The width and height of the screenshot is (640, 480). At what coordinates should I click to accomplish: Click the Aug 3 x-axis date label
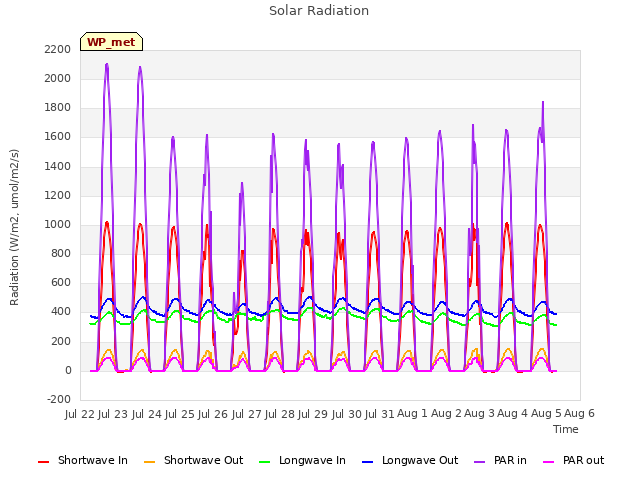480,414
